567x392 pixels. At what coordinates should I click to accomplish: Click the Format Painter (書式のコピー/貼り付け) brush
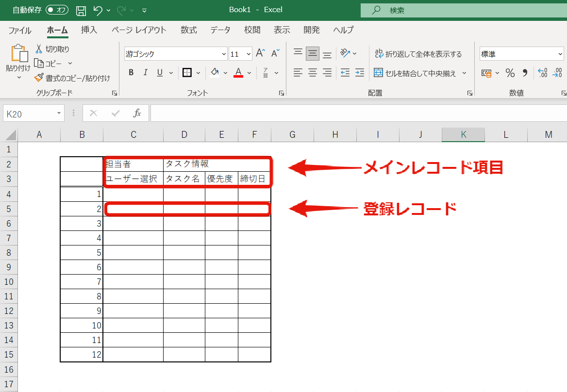39,78
